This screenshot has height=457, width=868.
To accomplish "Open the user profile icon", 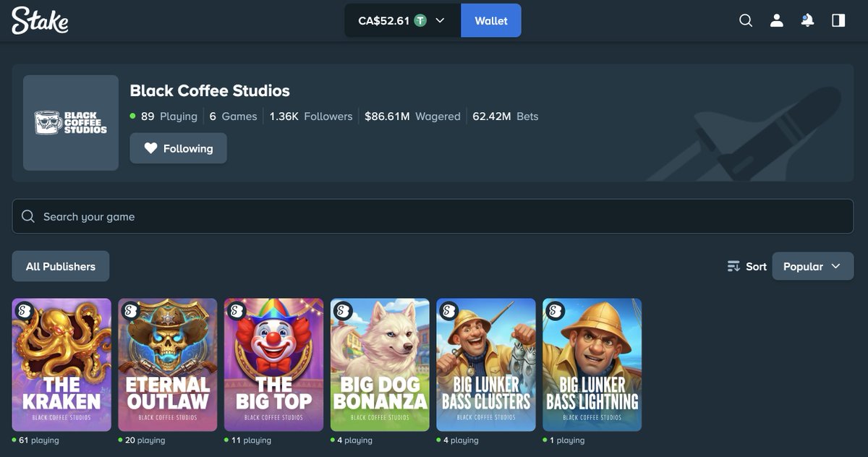I will click(777, 21).
